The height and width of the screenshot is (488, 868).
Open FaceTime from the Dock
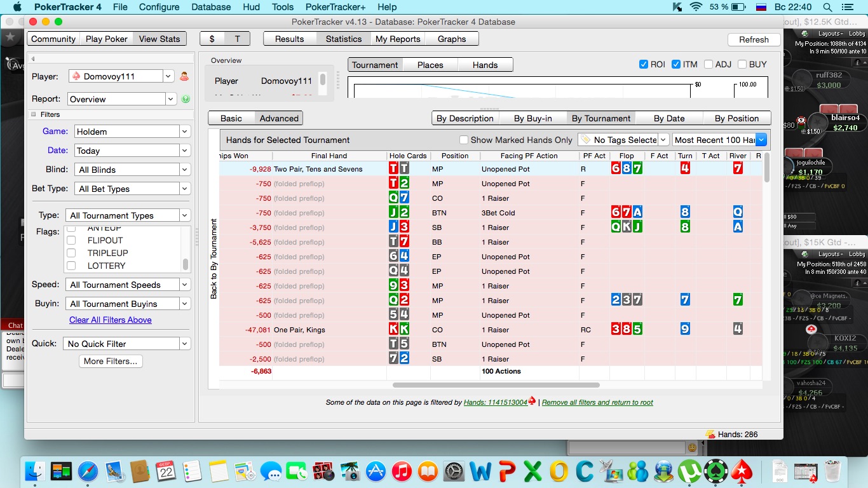pos(296,471)
